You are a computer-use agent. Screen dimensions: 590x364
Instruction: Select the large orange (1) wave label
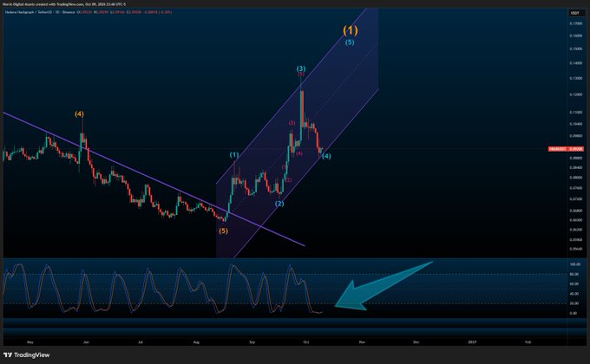(x=350, y=30)
